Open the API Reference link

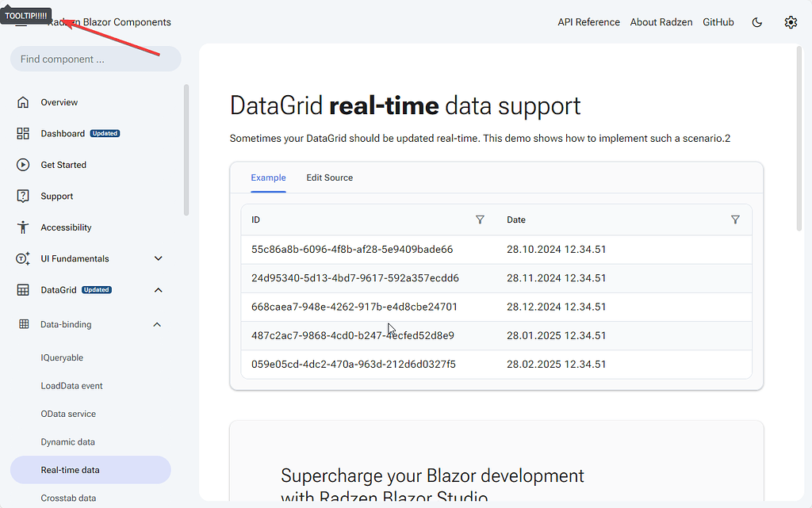pyautogui.click(x=588, y=21)
